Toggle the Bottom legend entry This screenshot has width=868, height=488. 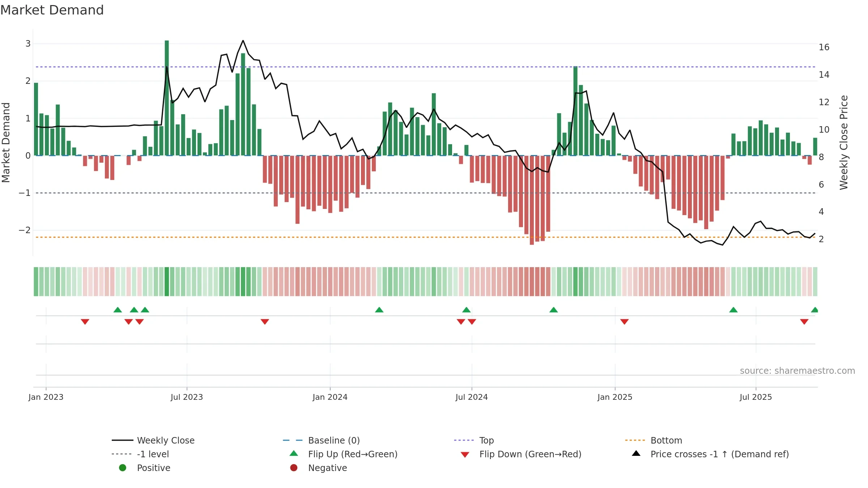click(654, 440)
